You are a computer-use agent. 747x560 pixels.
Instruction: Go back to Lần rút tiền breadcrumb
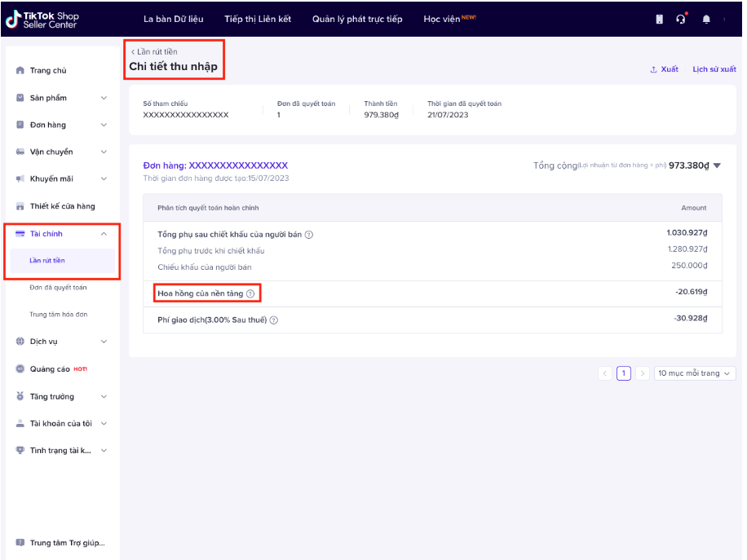point(155,51)
